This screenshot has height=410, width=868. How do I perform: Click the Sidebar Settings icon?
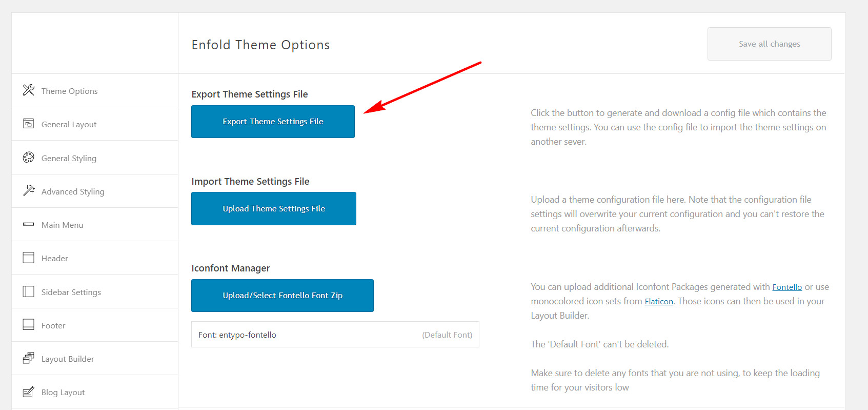coord(29,291)
